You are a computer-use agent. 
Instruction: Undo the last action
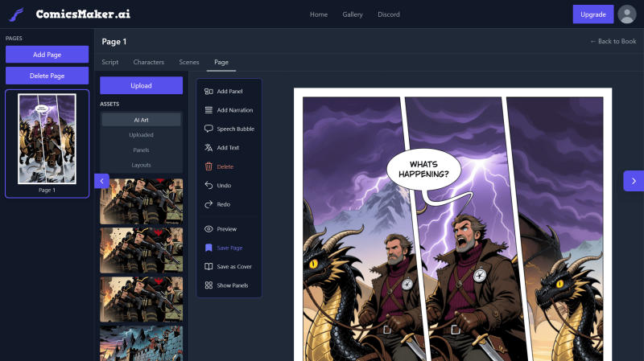(x=208, y=186)
